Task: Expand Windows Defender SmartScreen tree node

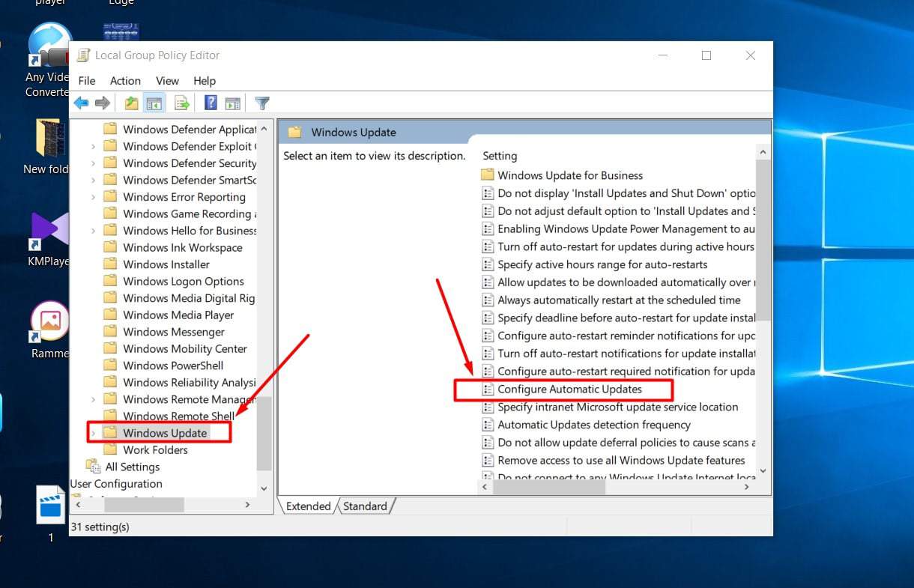Action: click(93, 180)
